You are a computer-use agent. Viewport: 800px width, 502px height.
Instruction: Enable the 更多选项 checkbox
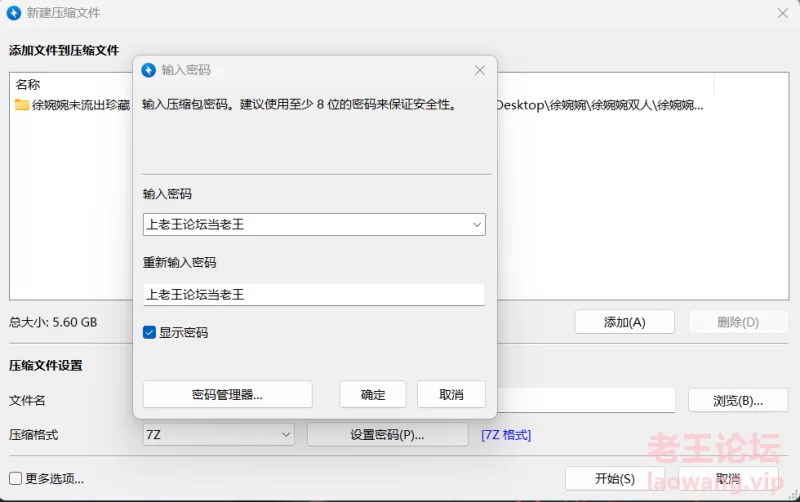(x=15, y=479)
